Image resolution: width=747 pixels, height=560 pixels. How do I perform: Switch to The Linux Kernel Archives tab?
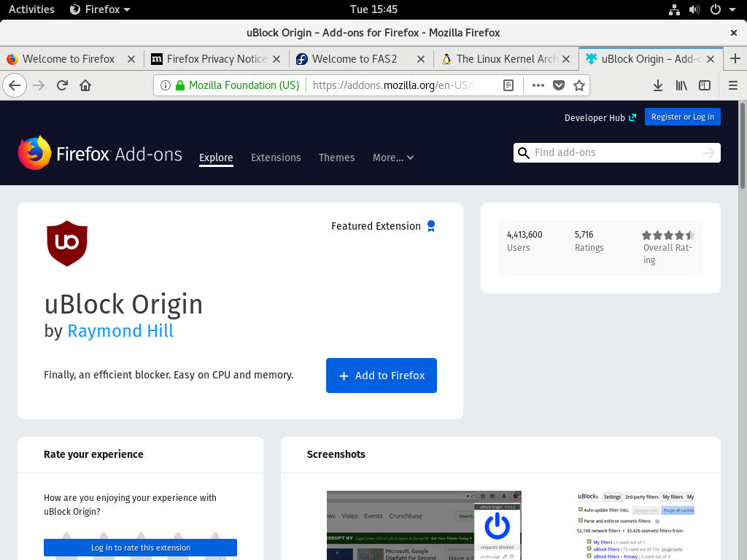pos(506,59)
